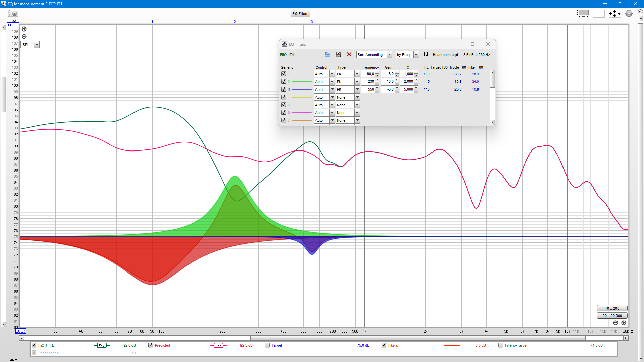Click filter 3 blue line color sample

point(302,89)
